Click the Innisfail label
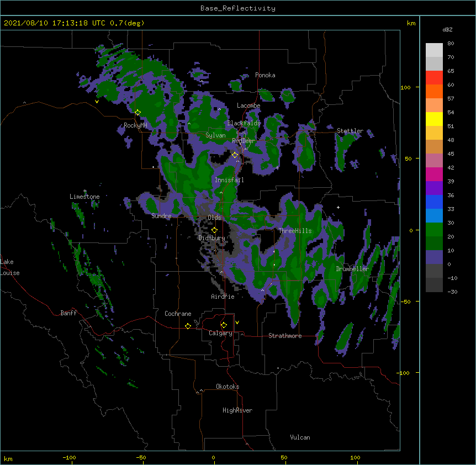Image resolution: width=476 pixels, height=465 pixels. 229,180
